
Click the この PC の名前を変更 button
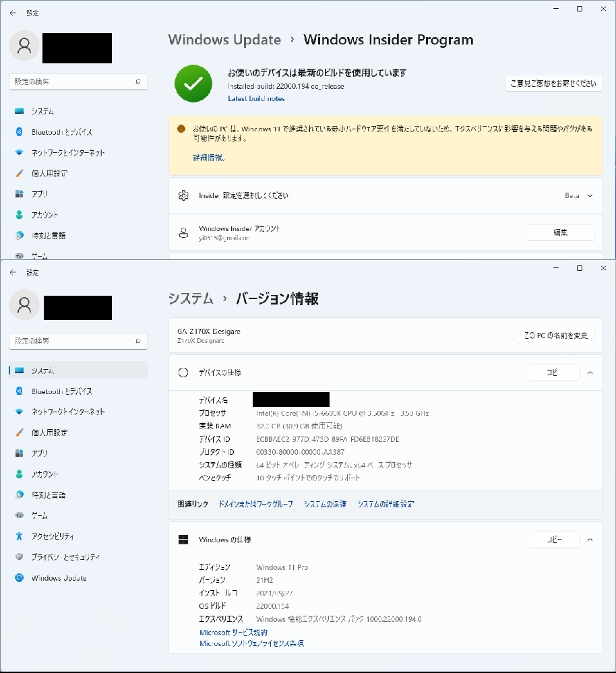click(556, 335)
